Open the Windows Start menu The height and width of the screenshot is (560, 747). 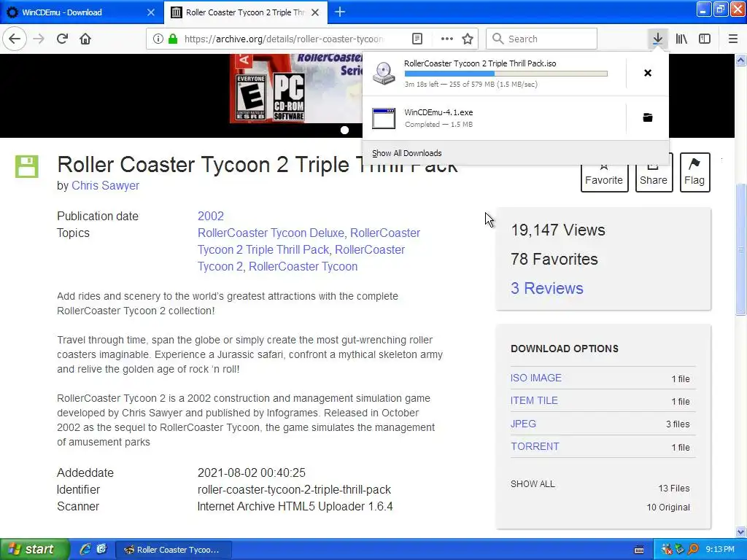point(34,549)
